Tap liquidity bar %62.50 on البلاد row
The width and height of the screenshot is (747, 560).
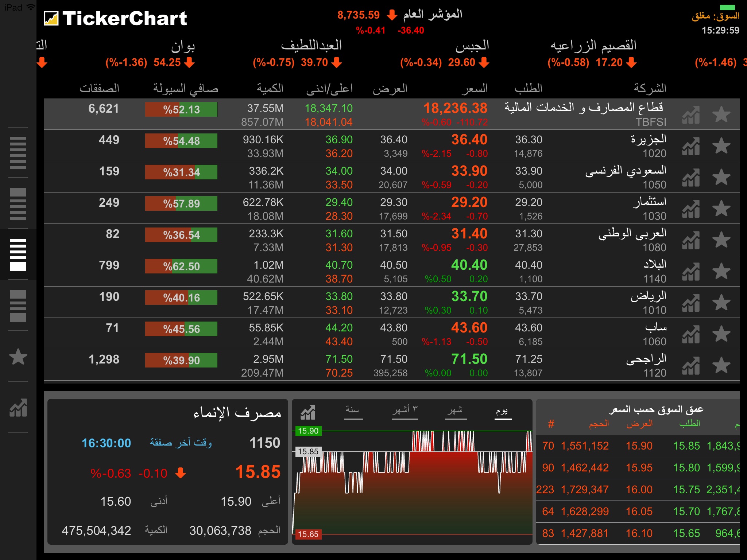point(181,266)
